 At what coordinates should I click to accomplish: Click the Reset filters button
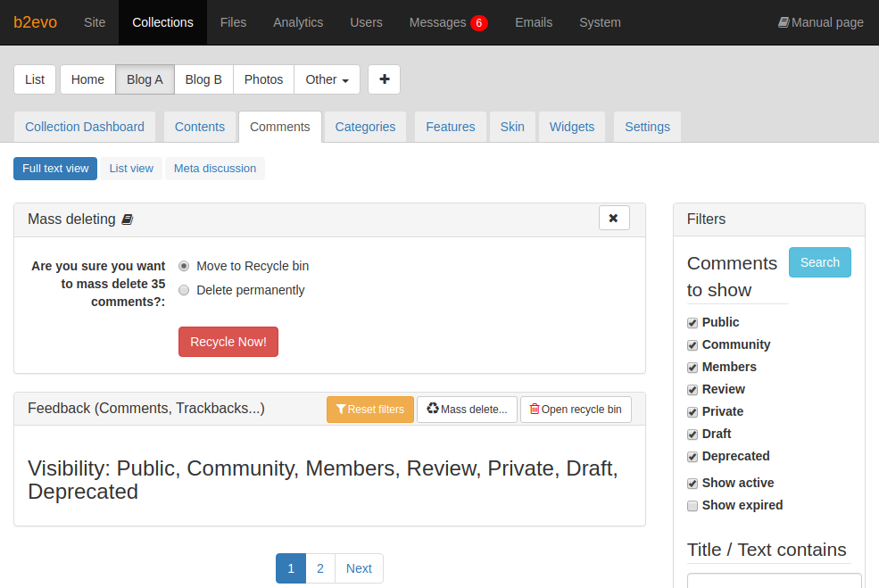click(x=370, y=410)
